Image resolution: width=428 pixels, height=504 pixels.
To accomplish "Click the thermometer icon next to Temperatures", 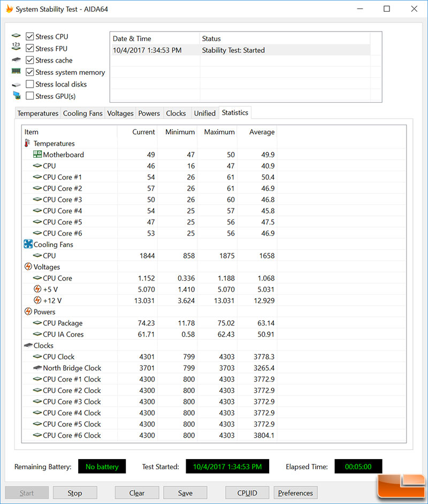I will [x=27, y=143].
